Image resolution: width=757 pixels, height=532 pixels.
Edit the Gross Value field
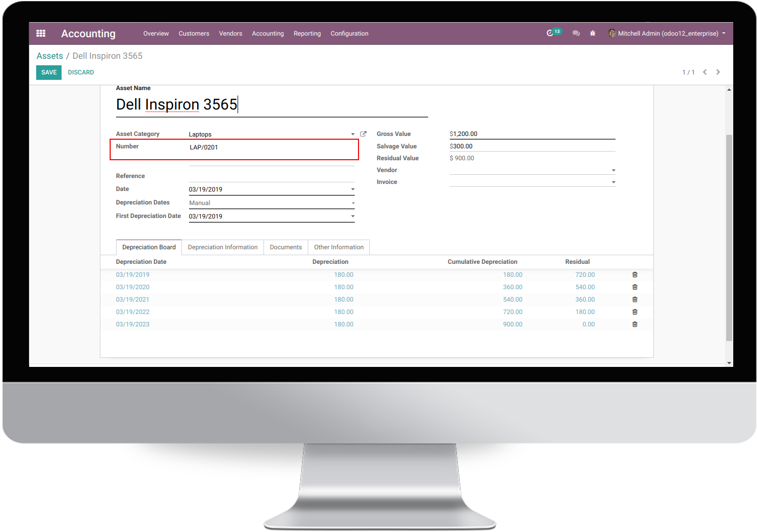(x=532, y=134)
